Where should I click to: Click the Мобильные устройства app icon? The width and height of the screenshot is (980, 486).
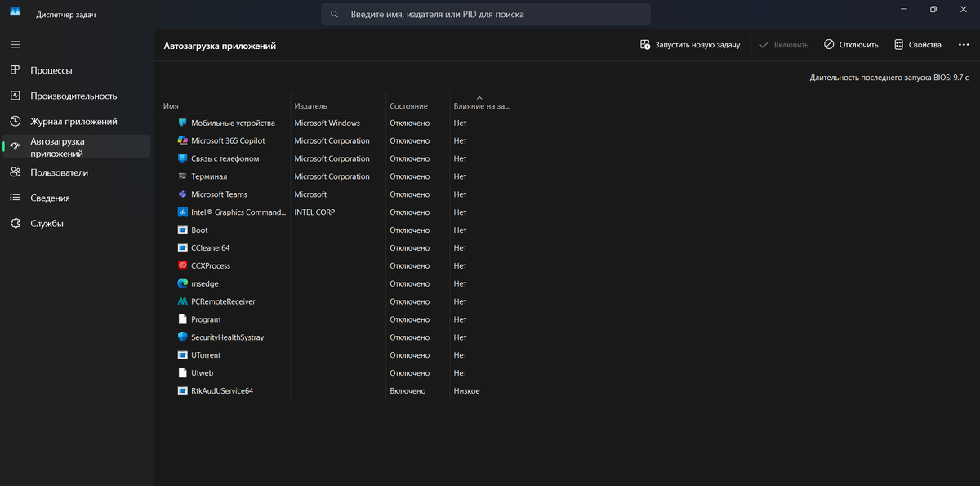point(183,123)
